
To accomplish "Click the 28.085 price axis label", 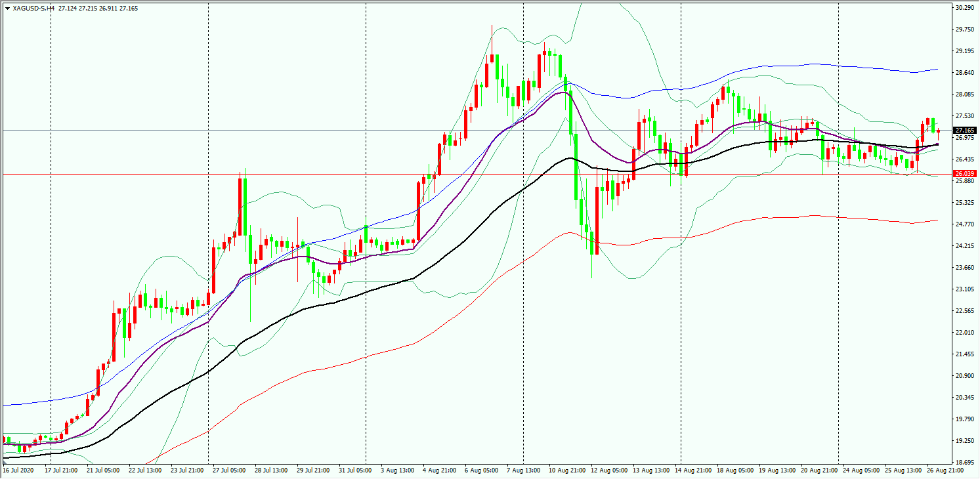I will (964, 94).
